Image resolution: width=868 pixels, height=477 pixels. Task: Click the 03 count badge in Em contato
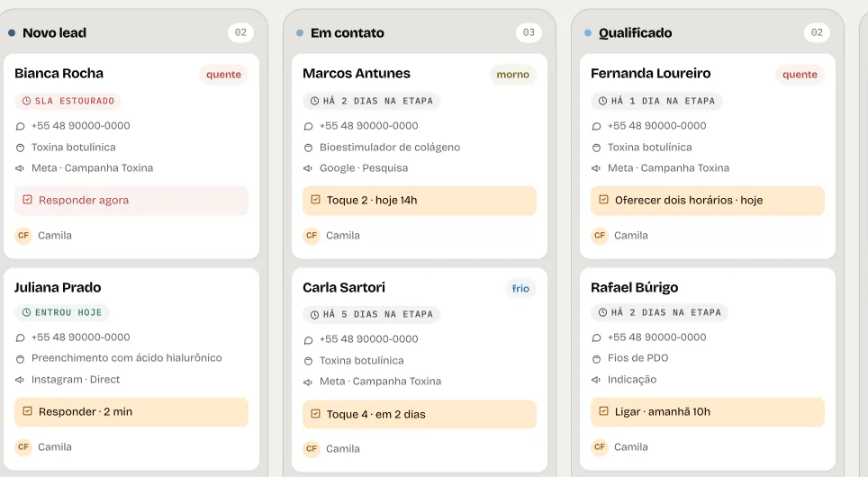coord(529,32)
